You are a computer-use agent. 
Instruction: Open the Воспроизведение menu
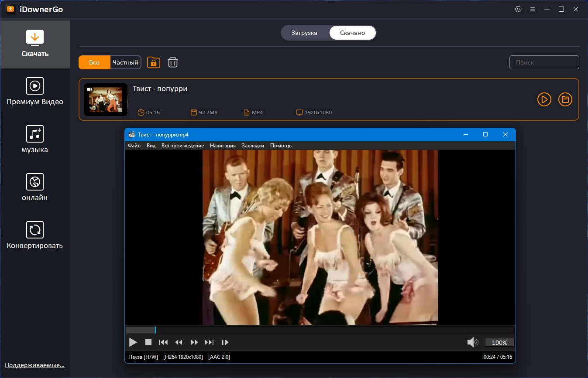[182, 146]
